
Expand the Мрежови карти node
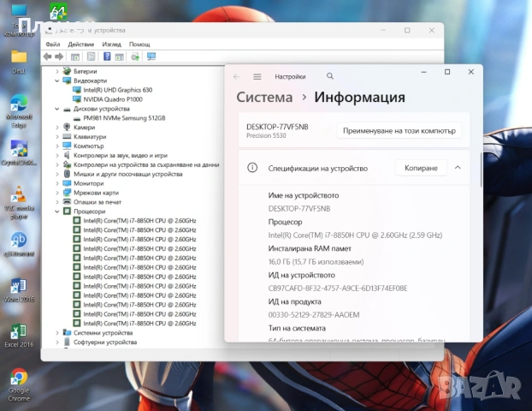[x=57, y=193]
